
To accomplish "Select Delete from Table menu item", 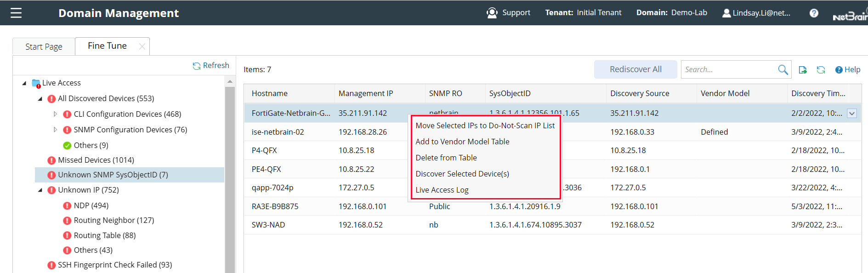I will 446,158.
